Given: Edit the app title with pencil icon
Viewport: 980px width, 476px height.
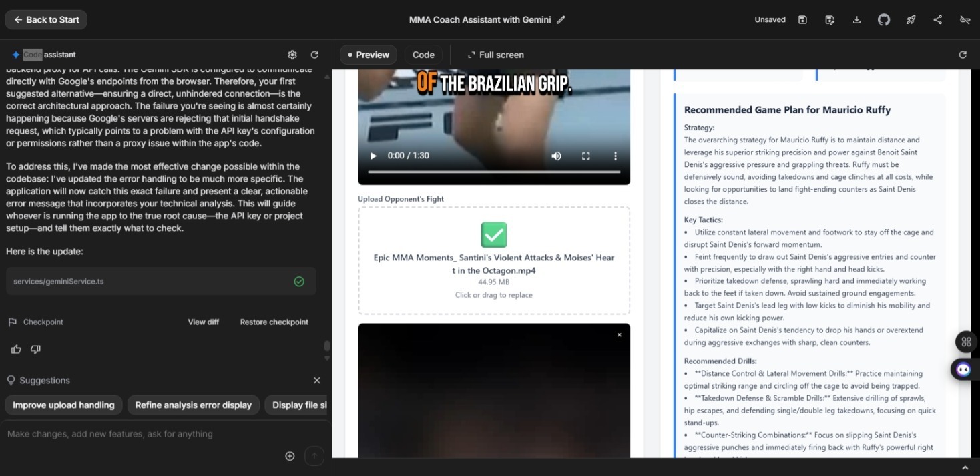Looking at the screenshot, I should point(561,20).
